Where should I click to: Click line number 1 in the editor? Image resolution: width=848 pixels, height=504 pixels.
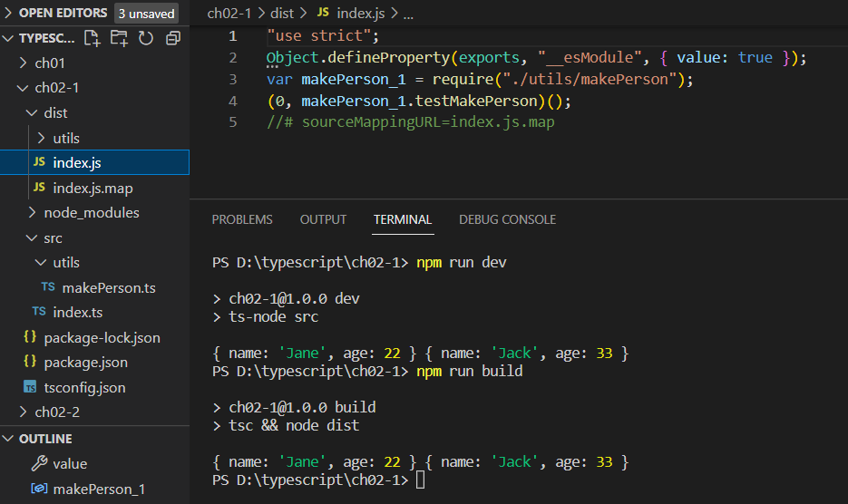232,35
